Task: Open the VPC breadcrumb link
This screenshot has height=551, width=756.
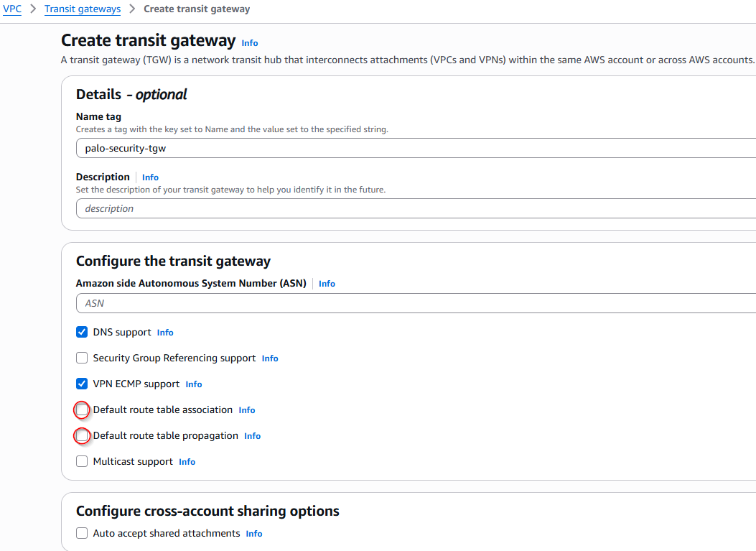Action: 12,9
